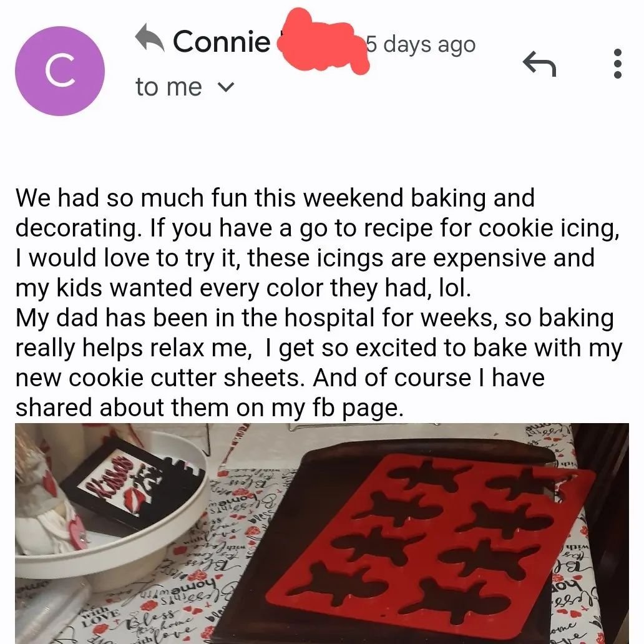Click the replied indicator arrow beside Connie
Image resolution: width=644 pixels, height=644 pixels.
(150, 38)
